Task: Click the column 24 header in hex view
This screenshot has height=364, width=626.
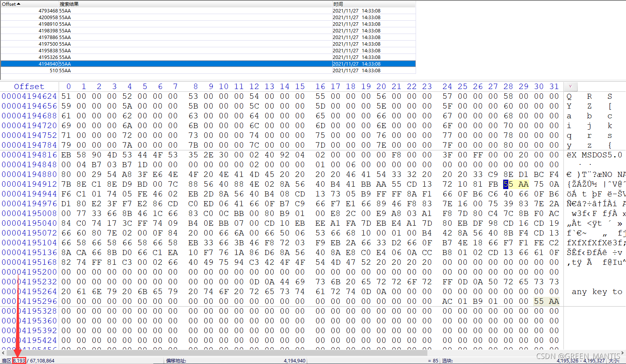Action: [447, 86]
